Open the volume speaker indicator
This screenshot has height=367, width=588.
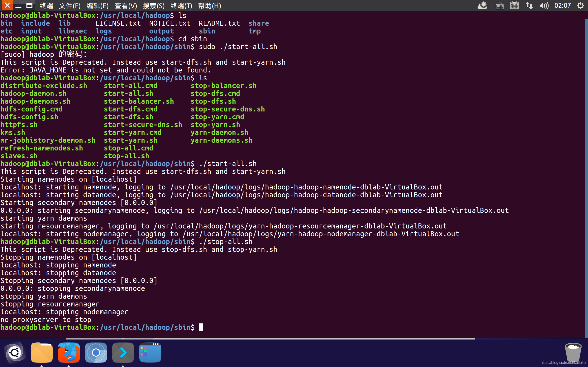click(x=544, y=6)
